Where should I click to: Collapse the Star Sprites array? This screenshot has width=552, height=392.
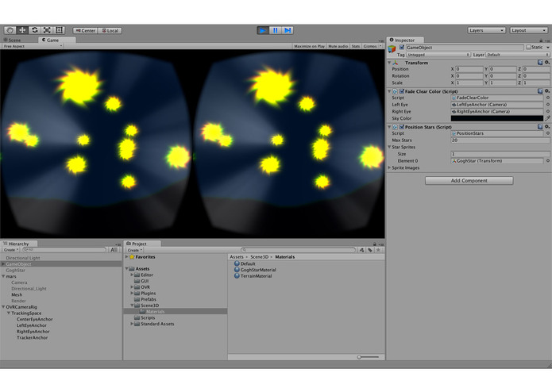[x=389, y=147]
